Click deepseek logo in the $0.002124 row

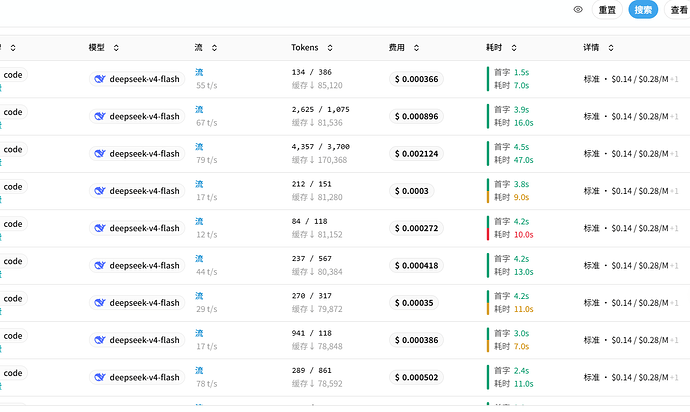click(100, 154)
